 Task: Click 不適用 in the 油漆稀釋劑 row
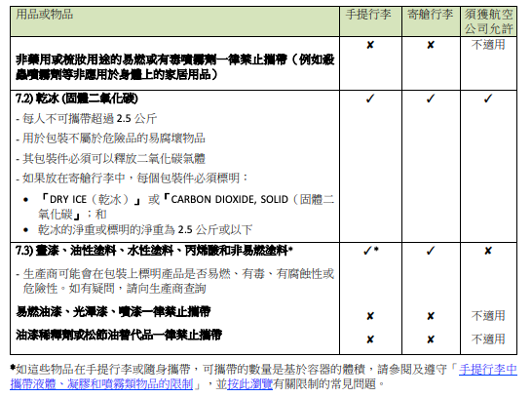(488, 339)
